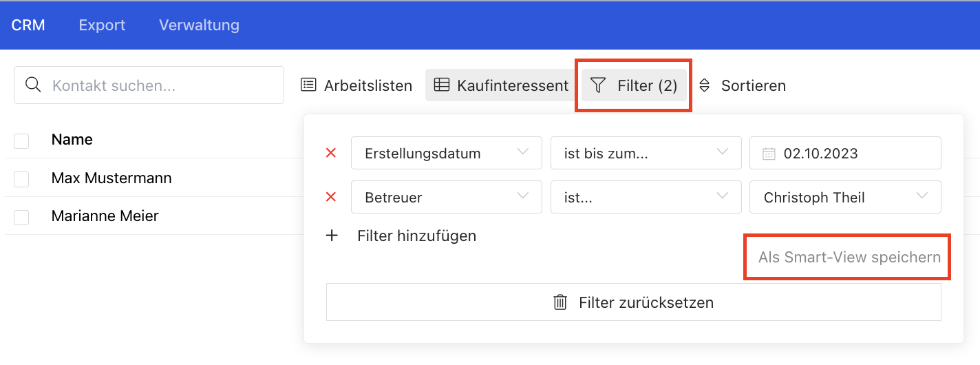The width and height of the screenshot is (980, 365).
Task: Check the Marianne Meier row checkbox
Action: [21, 217]
